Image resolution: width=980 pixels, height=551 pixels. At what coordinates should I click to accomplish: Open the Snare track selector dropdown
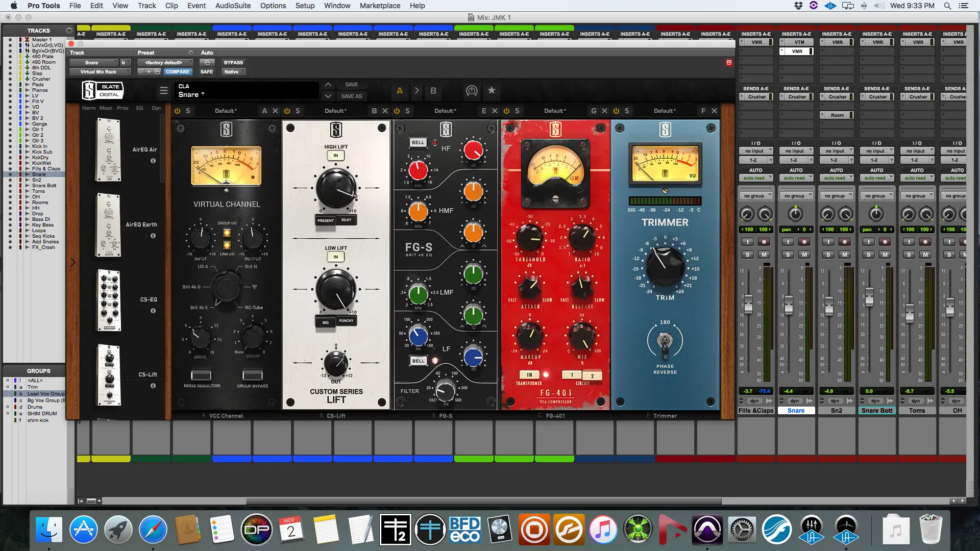tap(94, 63)
